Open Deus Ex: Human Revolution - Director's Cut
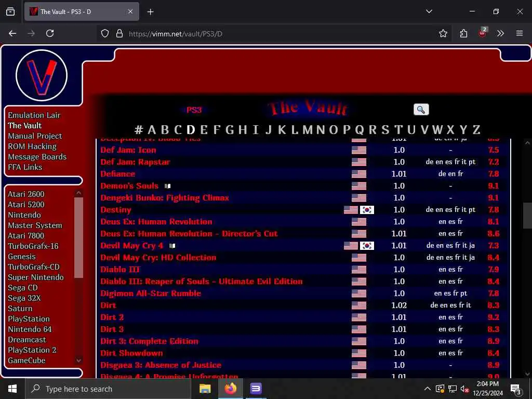Viewport: 532px width, 399px height. tap(189, 233)
